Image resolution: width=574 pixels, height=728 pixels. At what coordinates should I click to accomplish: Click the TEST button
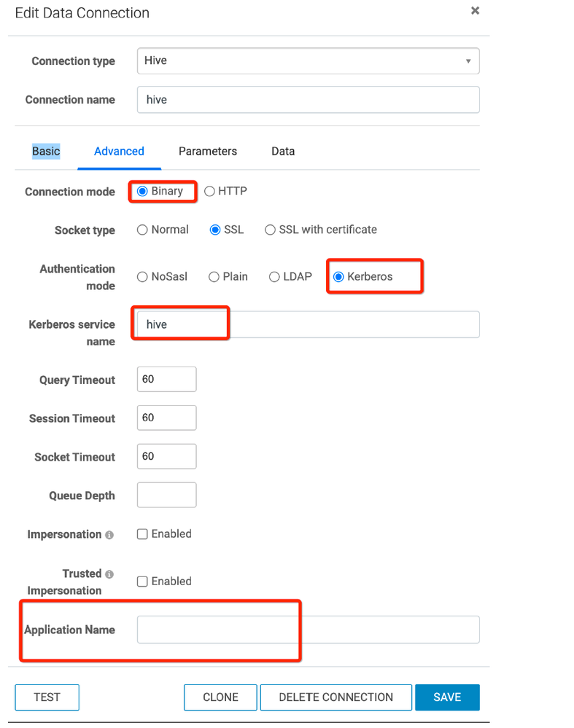pyautogui.click(x=47, y=697)
